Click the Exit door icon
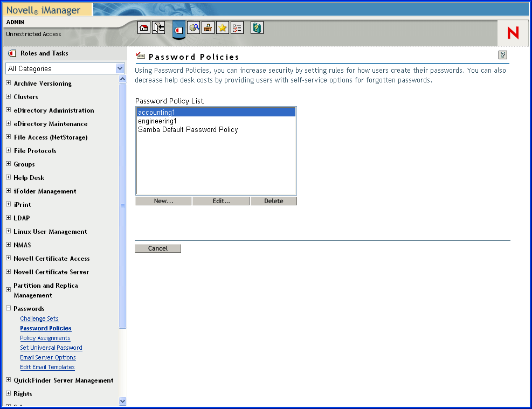Screen dimensions: 532x409 [158, 28]
